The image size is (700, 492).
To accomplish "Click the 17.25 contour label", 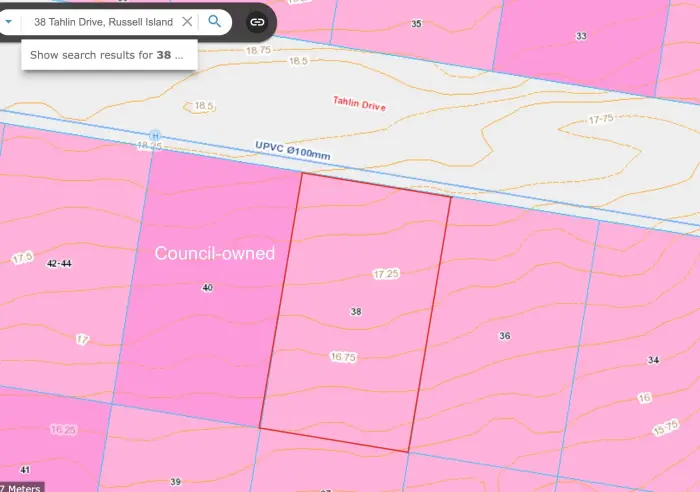I will click(x=386, y=273).
